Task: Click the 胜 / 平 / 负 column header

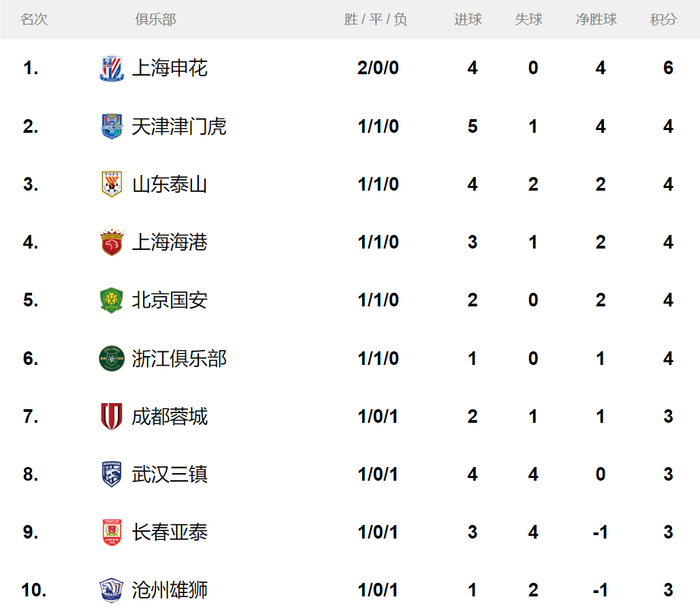Action: 375,20
